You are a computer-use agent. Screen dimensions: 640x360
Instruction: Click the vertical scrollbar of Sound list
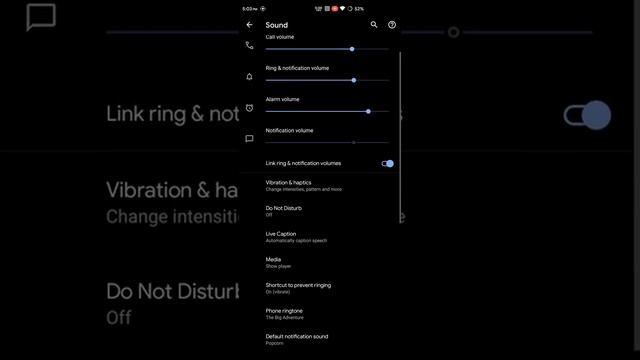coord(400,137)
